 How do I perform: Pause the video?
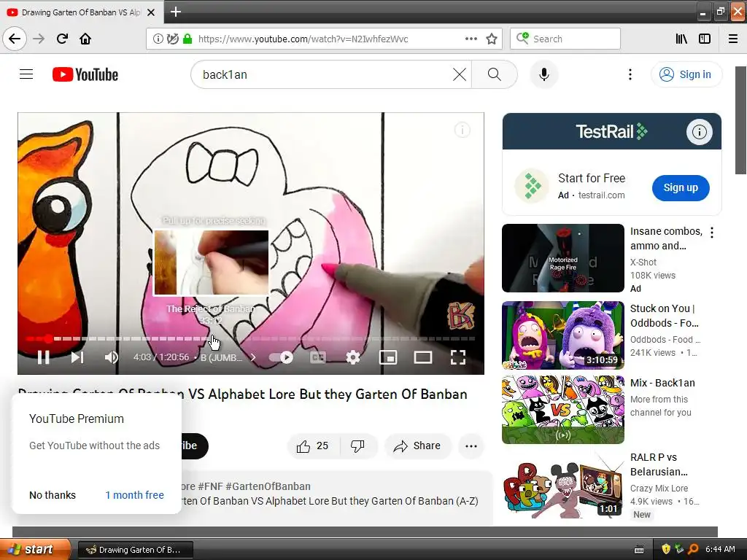point(43,357)
